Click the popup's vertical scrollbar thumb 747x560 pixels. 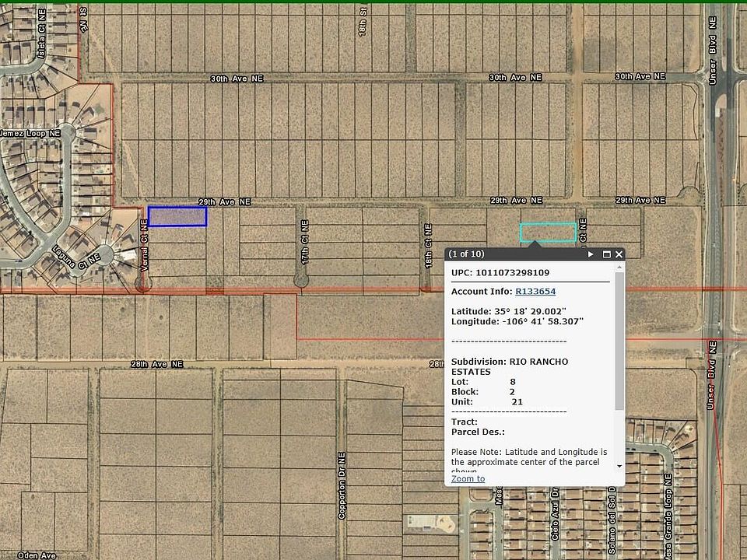coord(619,341)
